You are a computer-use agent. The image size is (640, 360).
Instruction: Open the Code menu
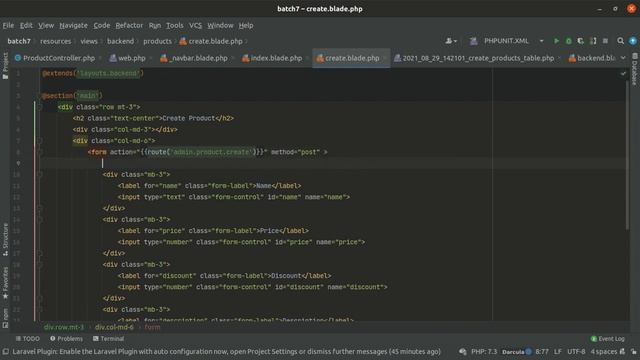tap(102, 25)
